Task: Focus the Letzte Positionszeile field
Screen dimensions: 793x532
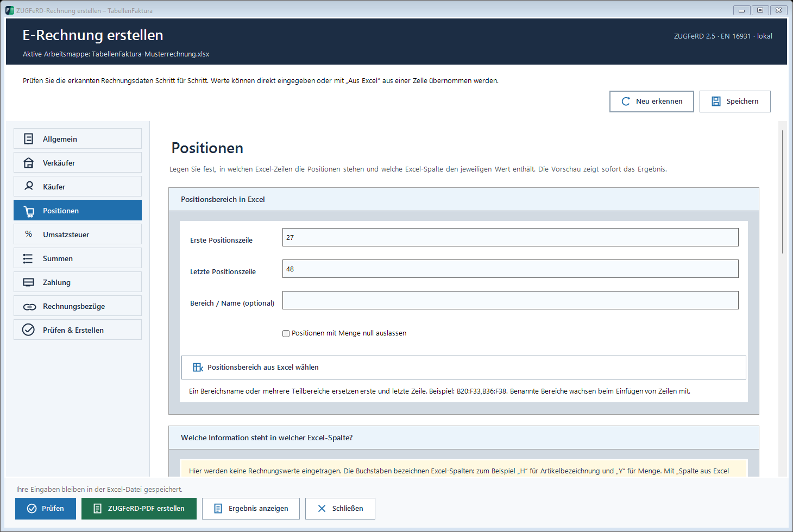Action: coord(511,269)
